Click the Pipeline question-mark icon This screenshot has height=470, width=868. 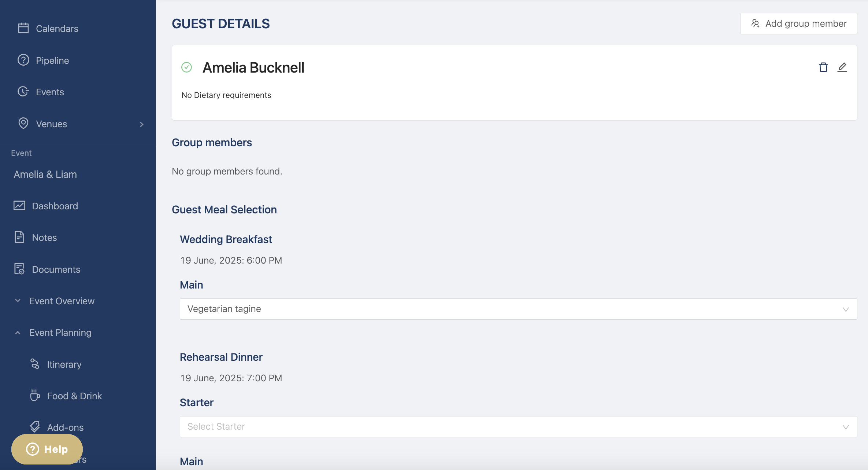pyautogui.click(x=23, y=60)
